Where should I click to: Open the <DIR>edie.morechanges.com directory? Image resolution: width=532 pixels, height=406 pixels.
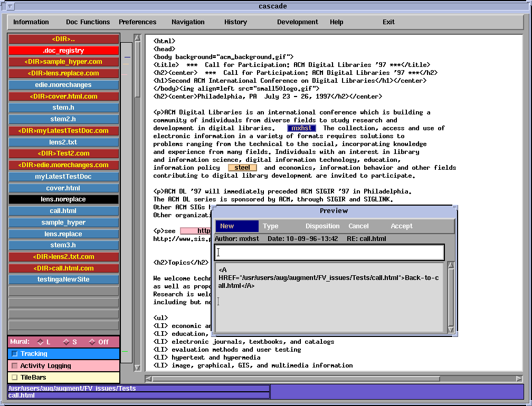click(x=63, y=165)
